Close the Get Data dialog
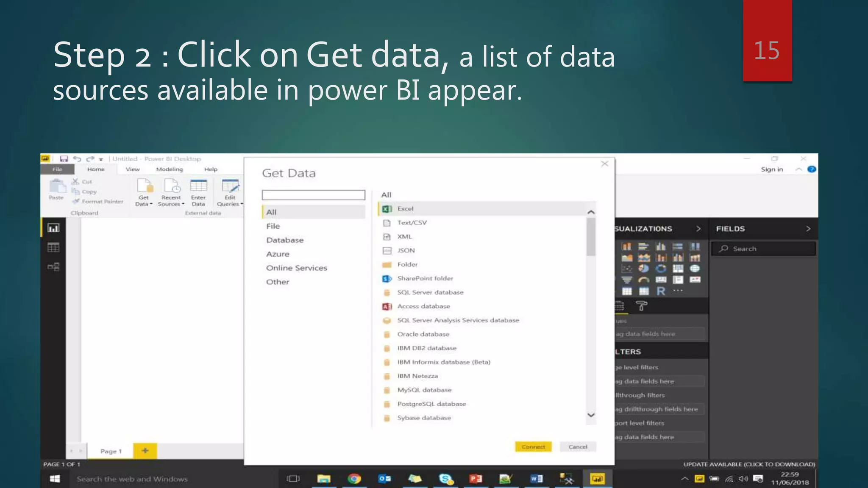This screenshot has width=868, height=488. pos(605,164)
